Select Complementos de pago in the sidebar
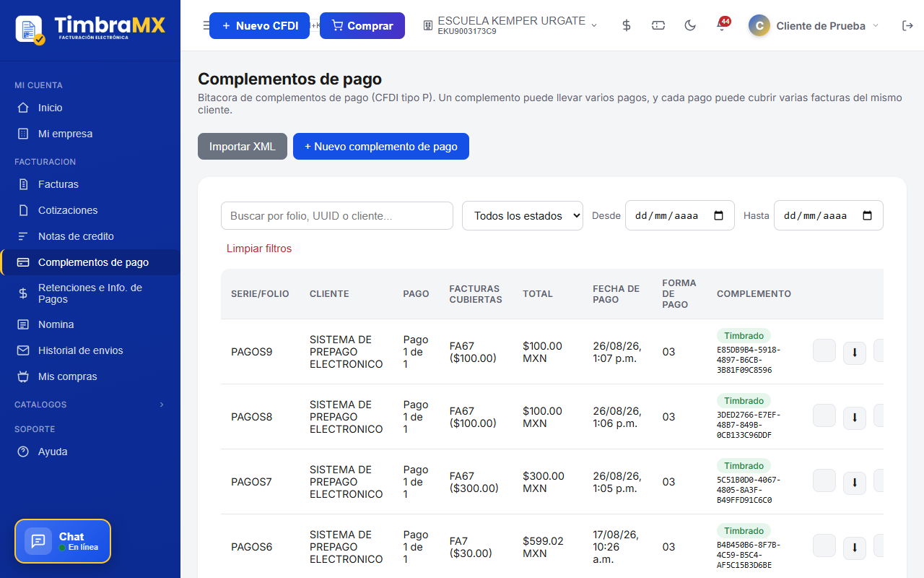Screen dimensions: 924x578 coord(90,262)
